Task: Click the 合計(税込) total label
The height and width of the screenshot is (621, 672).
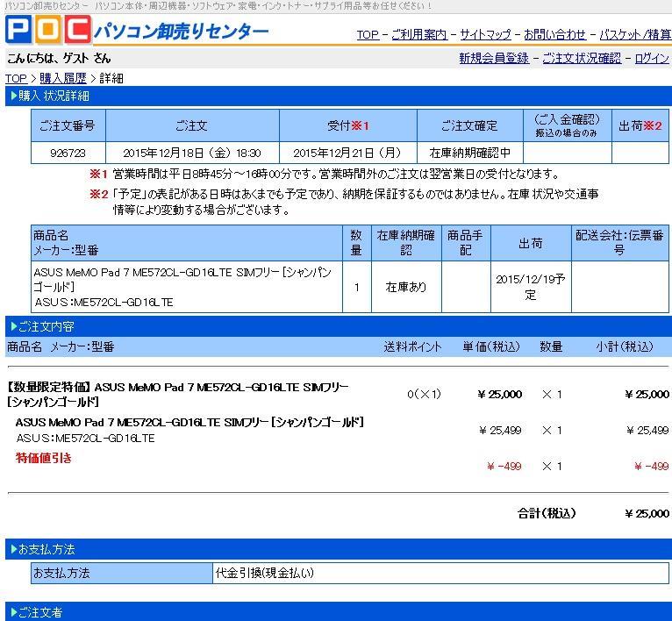Action: (x=547, y=513)
